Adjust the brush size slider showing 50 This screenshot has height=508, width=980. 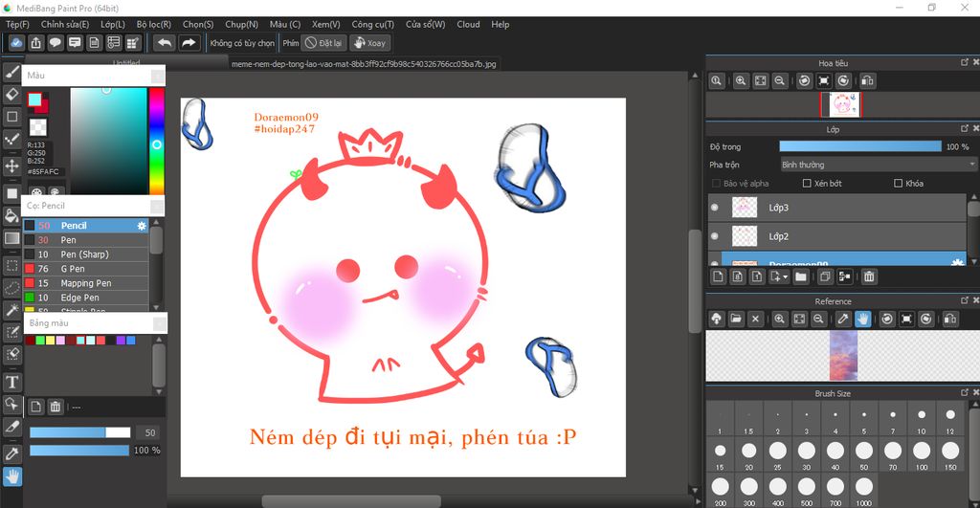coord(80,432)
